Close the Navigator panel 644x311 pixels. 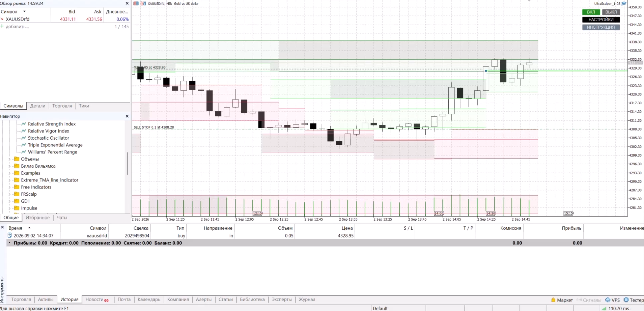(127, 116)
